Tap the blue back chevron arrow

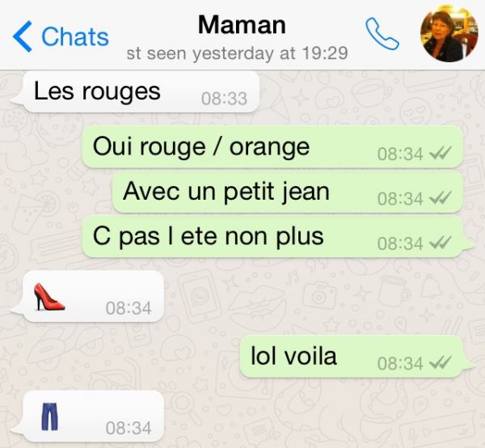coord(23,36)
